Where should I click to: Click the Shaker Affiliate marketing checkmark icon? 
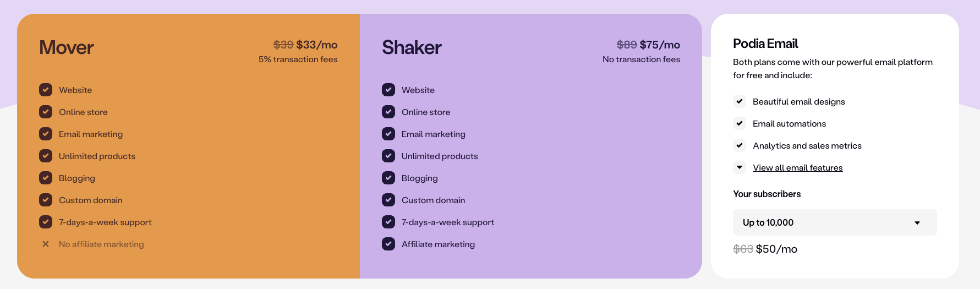pyautogui.click(x=388, y=244)
